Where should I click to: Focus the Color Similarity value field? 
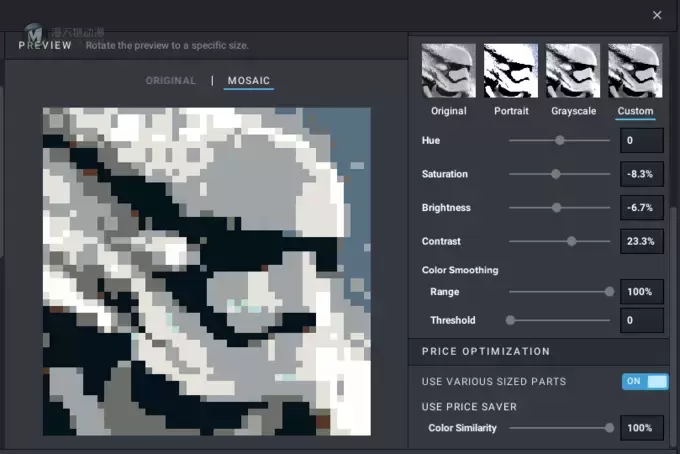tap(641, 428)
